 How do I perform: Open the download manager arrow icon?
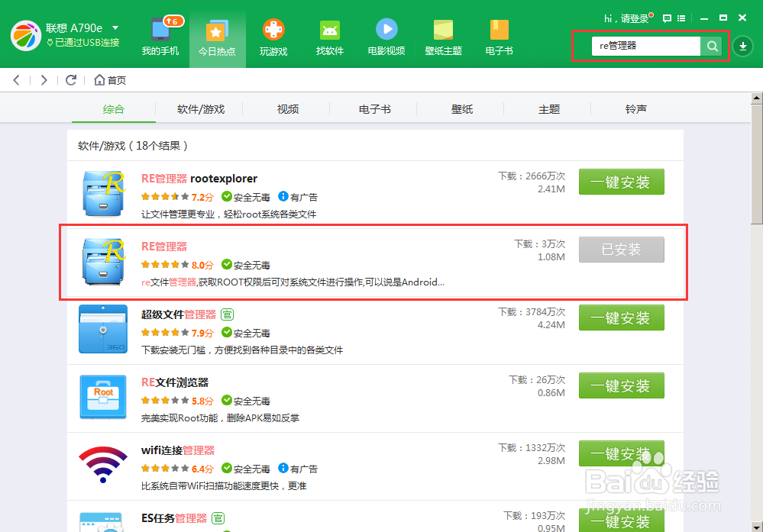(742, 47)
